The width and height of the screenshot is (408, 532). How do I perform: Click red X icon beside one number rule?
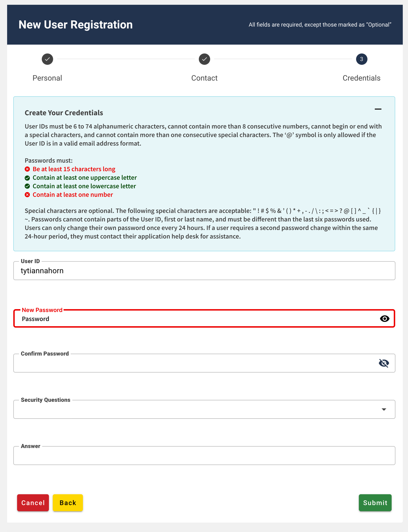coord(27,195)
